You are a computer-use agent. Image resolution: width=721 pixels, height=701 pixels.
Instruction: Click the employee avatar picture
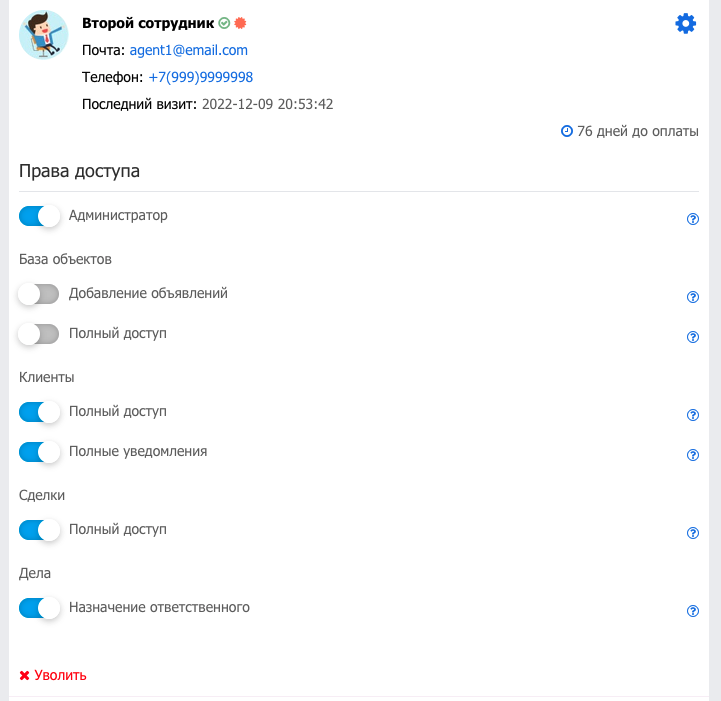tap(44, 35)
